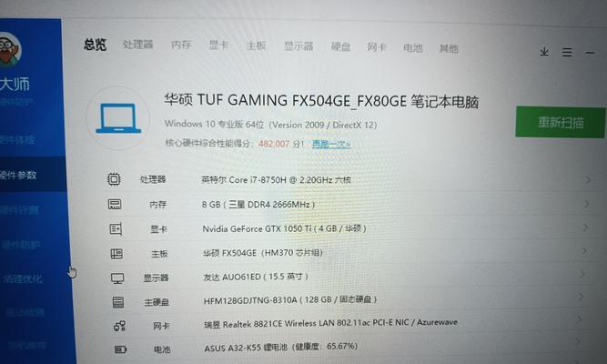Click the title 华硕 TUF GAMING FX504GE_FX80GE

286,101
